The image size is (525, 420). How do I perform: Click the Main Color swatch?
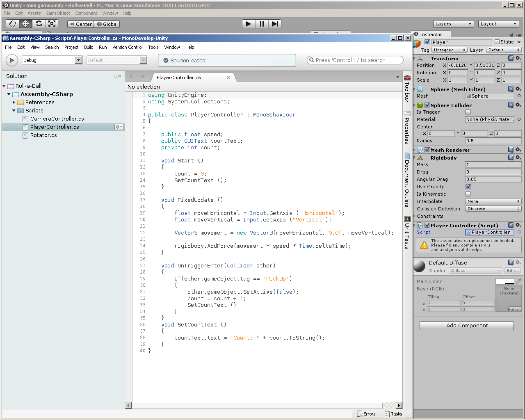click(x=505, y=281)
